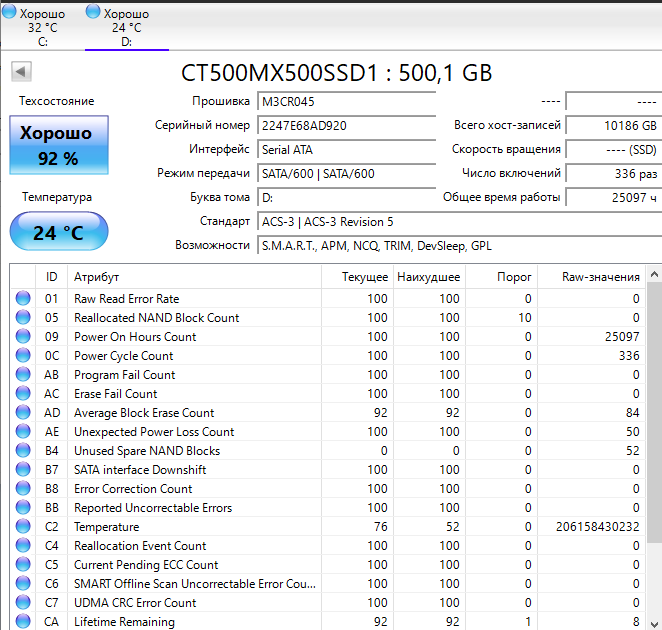Click the status orb on the C: drive tab

click(9, 12)
